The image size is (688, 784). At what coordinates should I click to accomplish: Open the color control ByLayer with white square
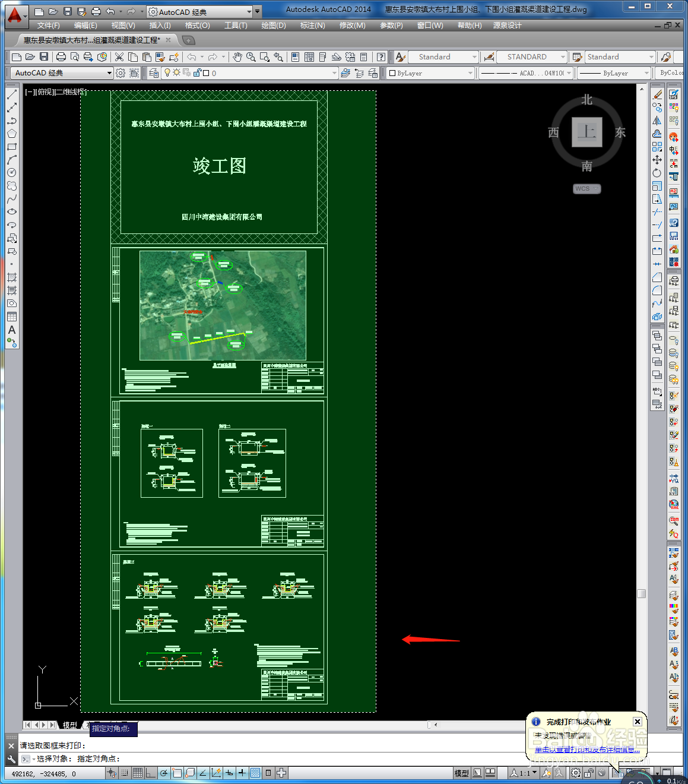pyautogui.click(x=431, y=73)
